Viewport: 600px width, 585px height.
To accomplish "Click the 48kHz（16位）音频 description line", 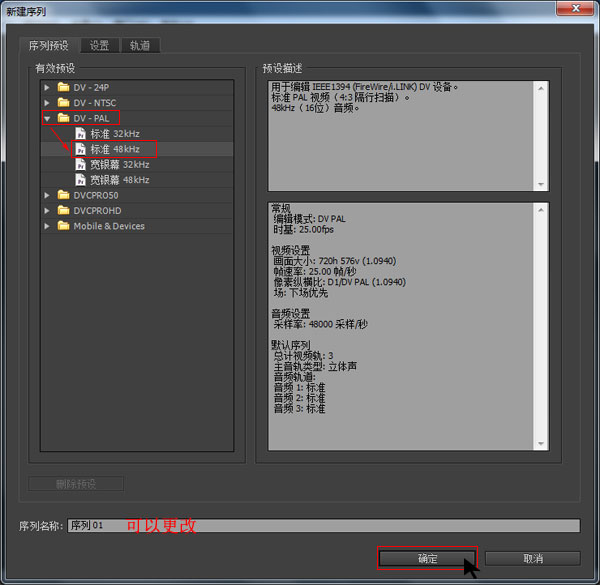I will 315,108.
